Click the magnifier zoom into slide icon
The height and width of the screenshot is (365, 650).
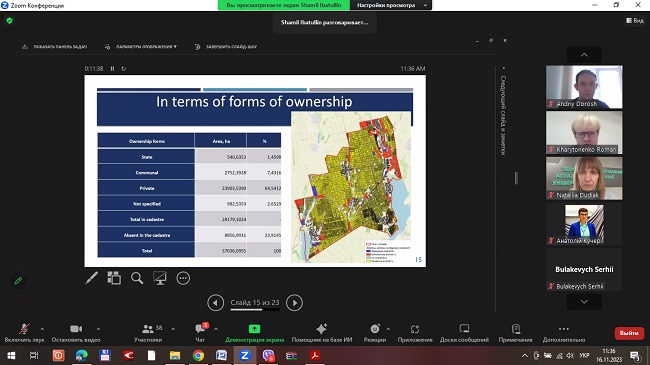(x=137, y=278)
